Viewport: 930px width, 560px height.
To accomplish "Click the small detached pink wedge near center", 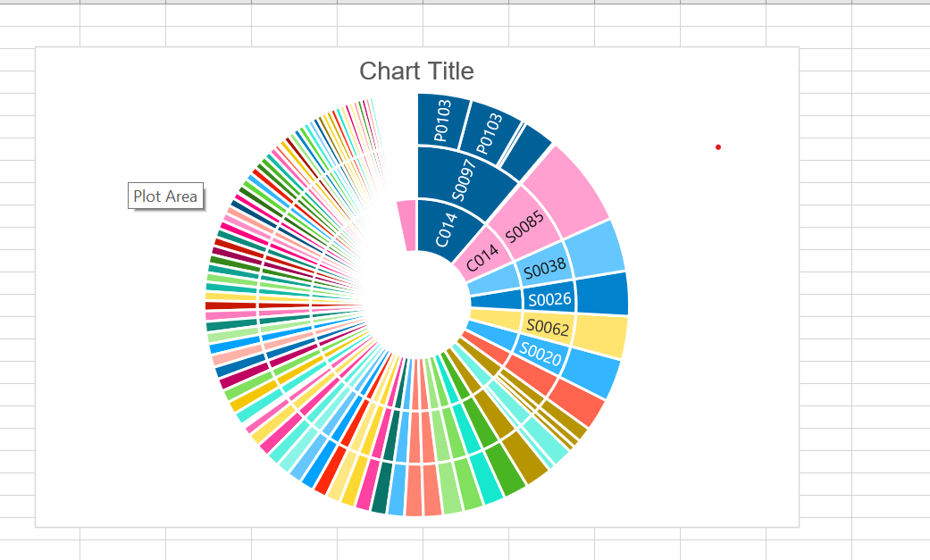I will pos(406,225).
